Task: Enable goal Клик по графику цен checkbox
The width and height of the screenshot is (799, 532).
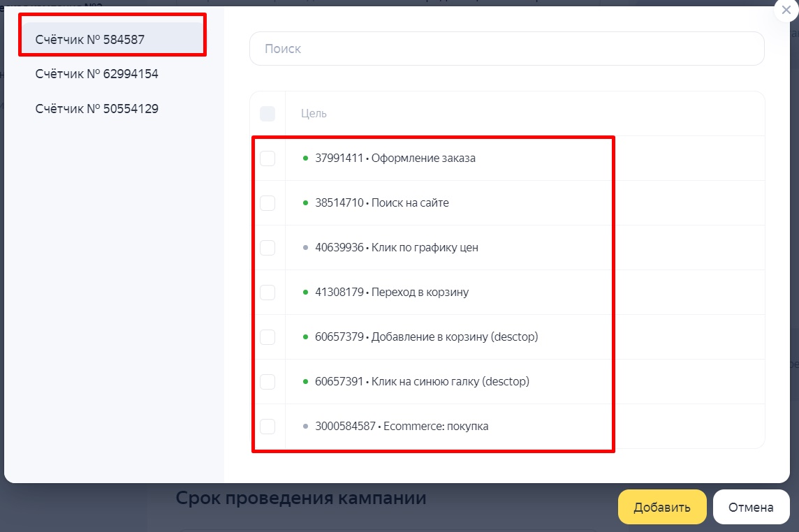Action: [x=267, y=248]
